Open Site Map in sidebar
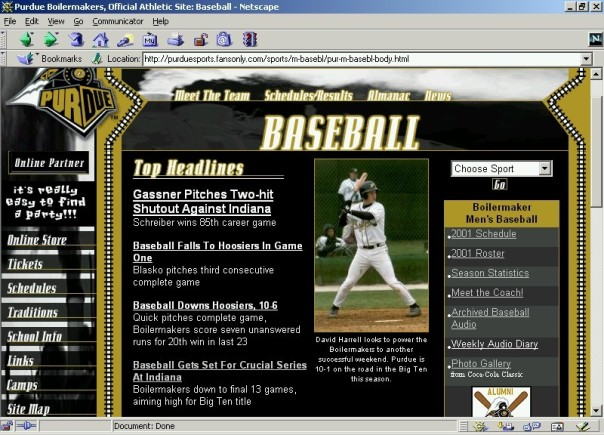This screenshot has height=435, width=604. (29, 409)
